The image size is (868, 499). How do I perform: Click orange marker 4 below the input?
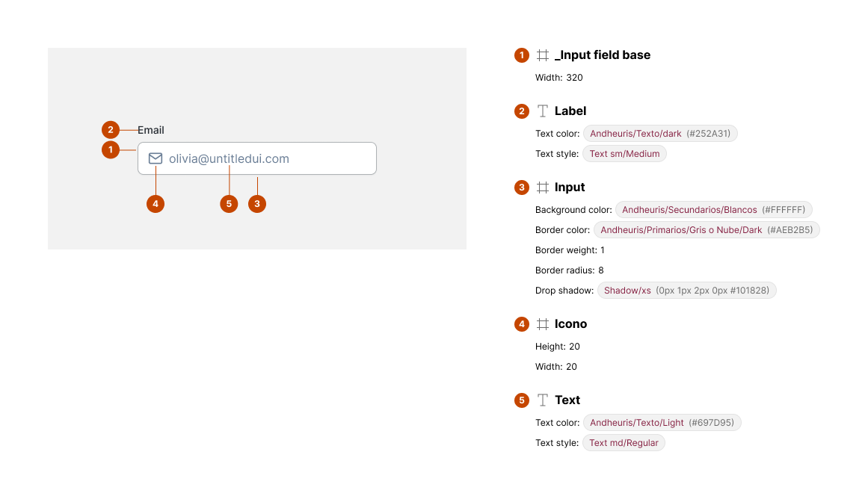click(x=156, y=204)
